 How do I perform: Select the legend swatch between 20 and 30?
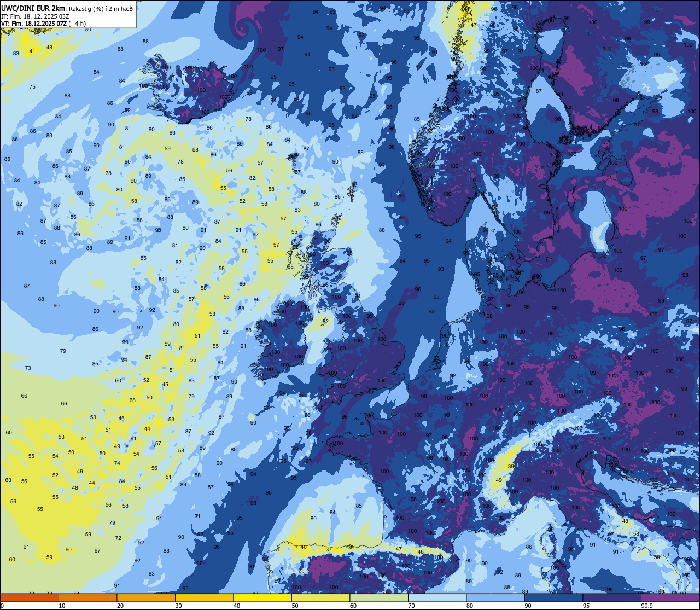pyautogui.click(x=146, y=597)
